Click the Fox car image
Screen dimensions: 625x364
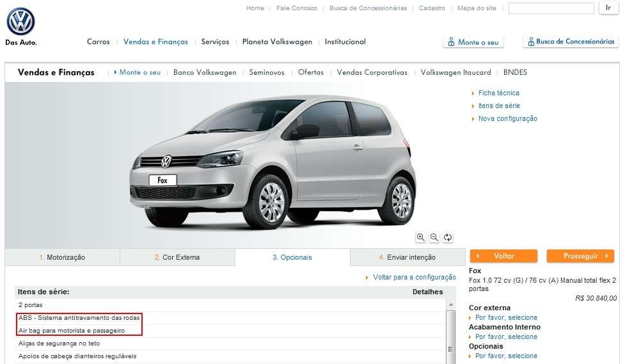(x=273, y=161)
